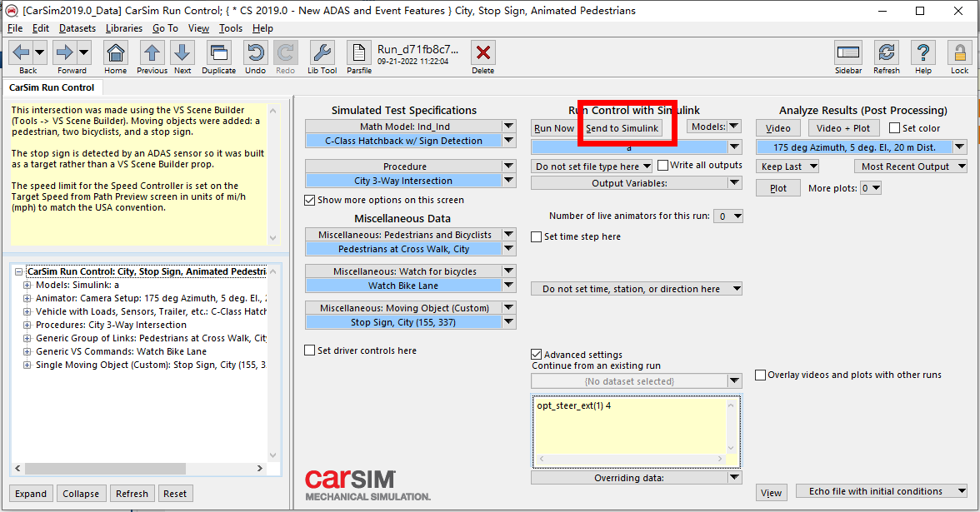
Task: Click the Previous dataset up-arrow icon
Action: click(x=152, y=52)
